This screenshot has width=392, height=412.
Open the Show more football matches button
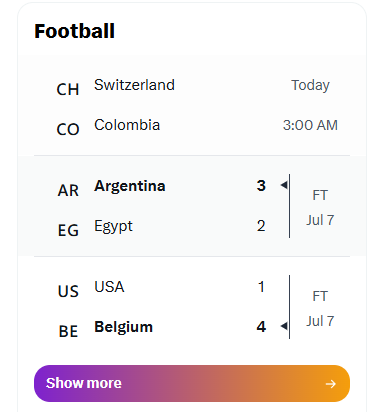click(x=192, y=383)
